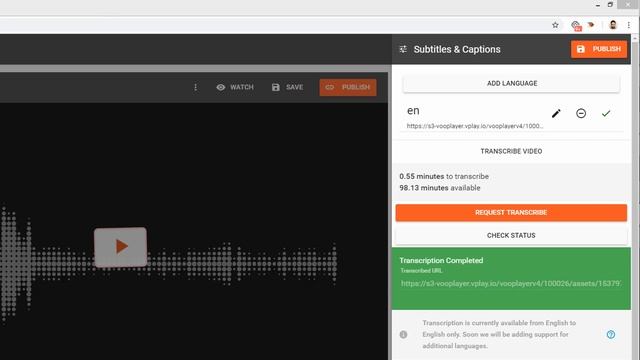This screenshot has width=640, height=360.
Task: Open the browser profile avatar
Action: [613, 25]
